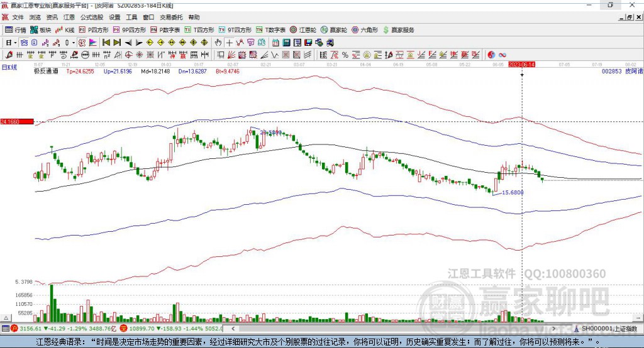644x348 pixels.
Task: Open the 江恩 menu
Action: [69, 17]
